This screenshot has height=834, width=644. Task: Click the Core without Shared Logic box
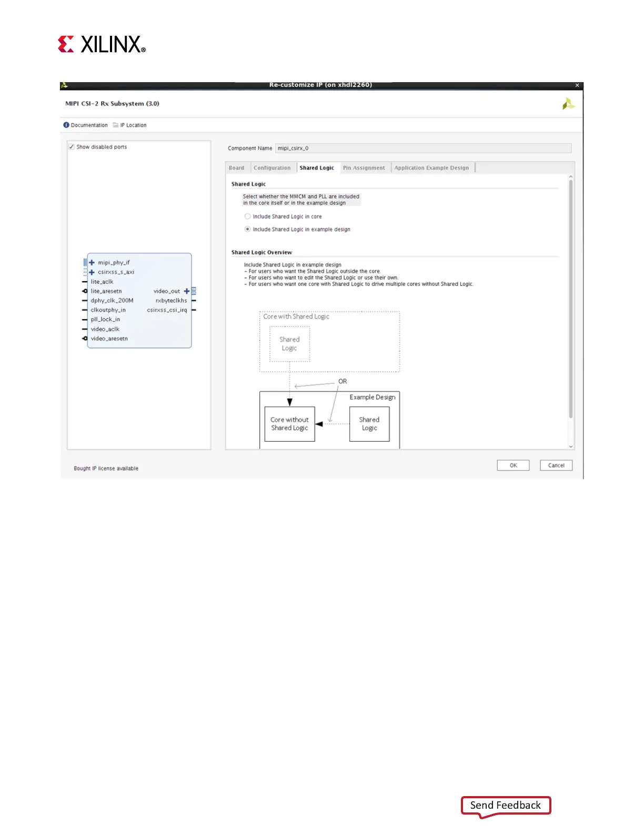pos(289,424)
